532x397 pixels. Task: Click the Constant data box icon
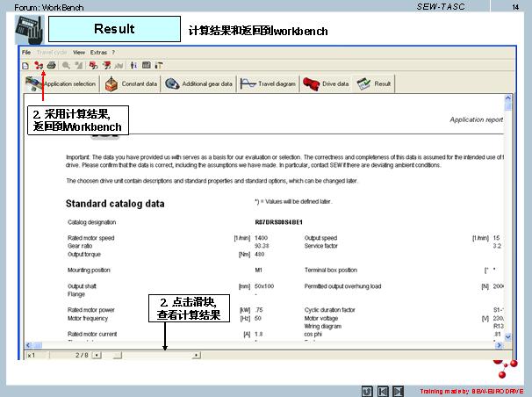[111, 83]
